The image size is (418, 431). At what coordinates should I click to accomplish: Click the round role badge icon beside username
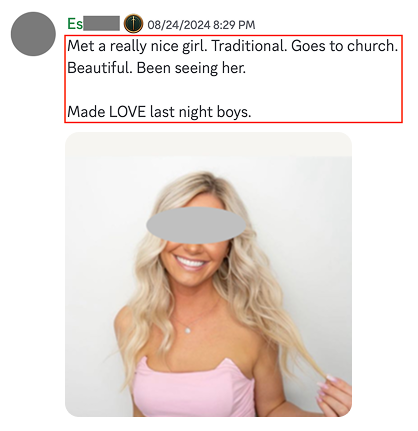tap(133, 24)
